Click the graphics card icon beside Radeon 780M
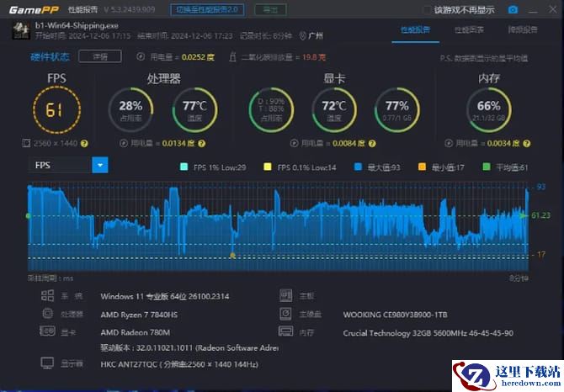Screen dimensions: 564x392 pos(47,331)
